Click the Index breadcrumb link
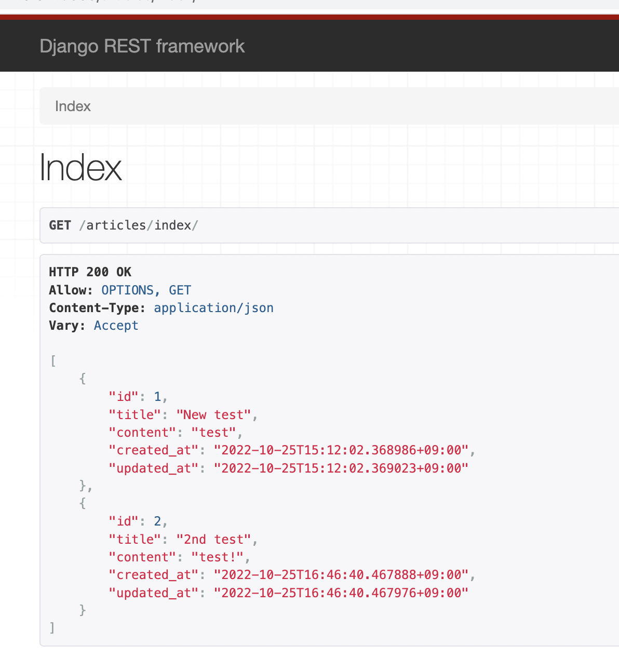 tap(73, 106)
